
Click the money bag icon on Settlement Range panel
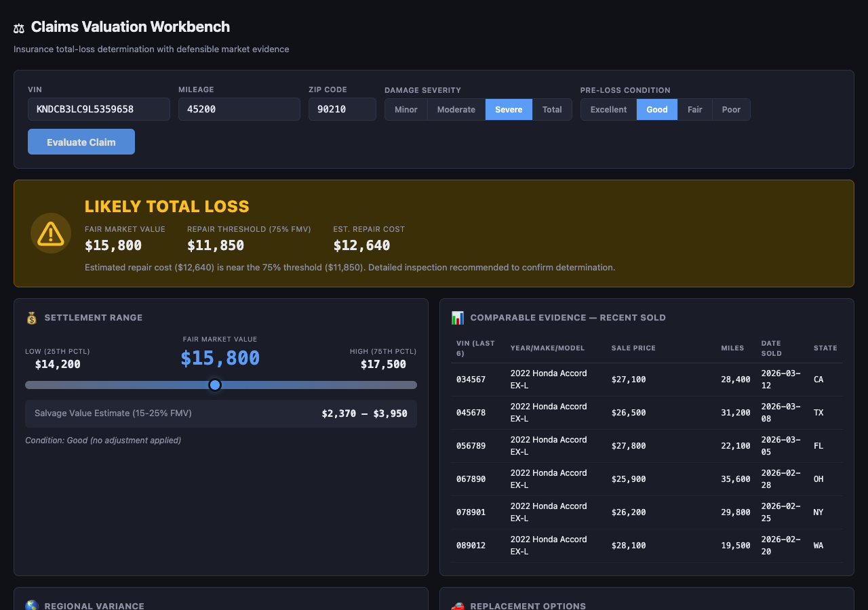pos(31,317)
